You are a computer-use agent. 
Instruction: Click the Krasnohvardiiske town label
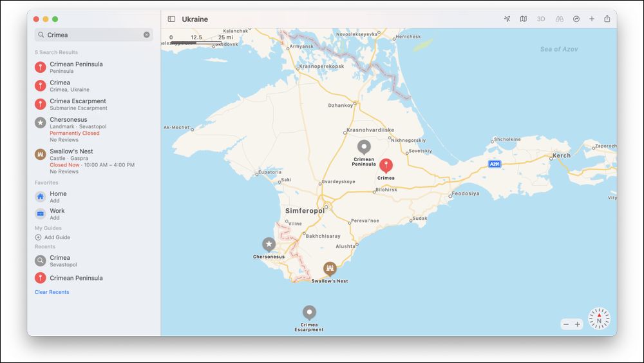click(370, 130)
